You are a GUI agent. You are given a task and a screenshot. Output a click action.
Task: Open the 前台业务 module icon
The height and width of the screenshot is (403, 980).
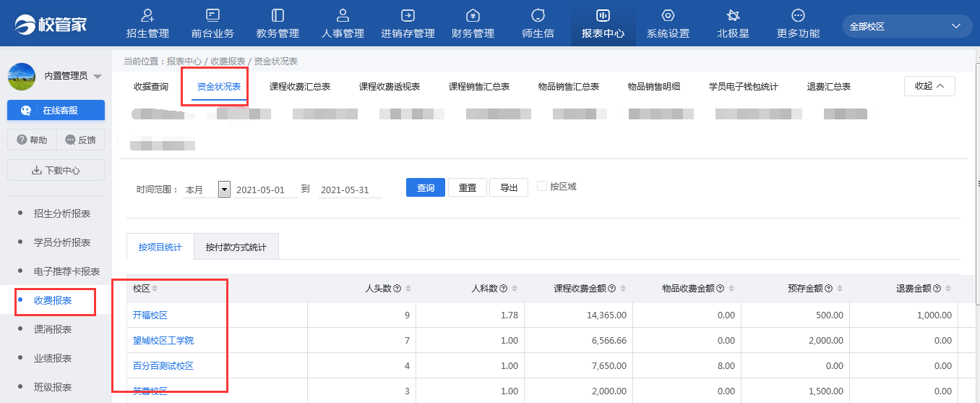point(212,15)
